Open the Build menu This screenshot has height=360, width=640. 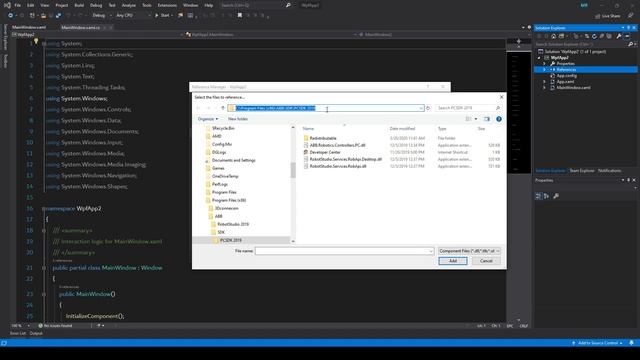point(79,5)
